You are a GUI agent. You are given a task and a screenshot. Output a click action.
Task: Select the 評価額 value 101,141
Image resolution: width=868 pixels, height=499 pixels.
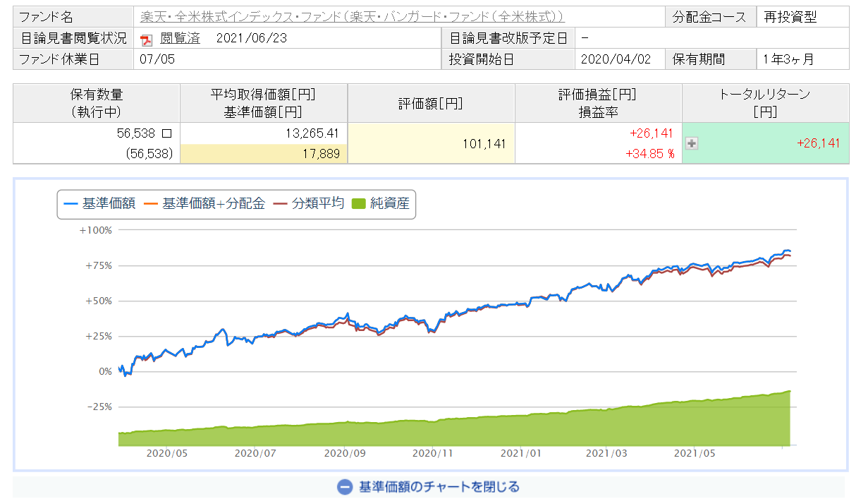(x=485, y=144)
